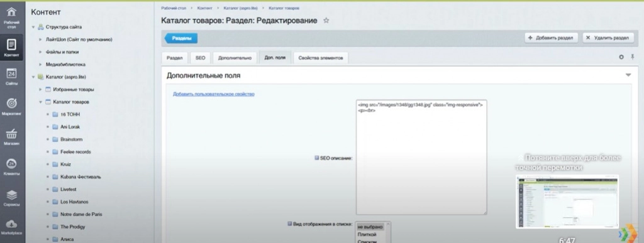Toggle checkbox icon beside SEO описание
Viewport: 644px width, 243px height.
[317, 158]
